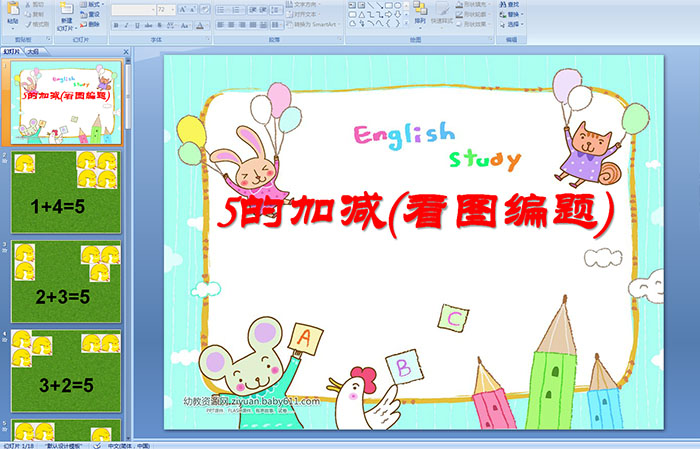
Task: Click the Find (查找) icon
Action: [x=512, y=4]
